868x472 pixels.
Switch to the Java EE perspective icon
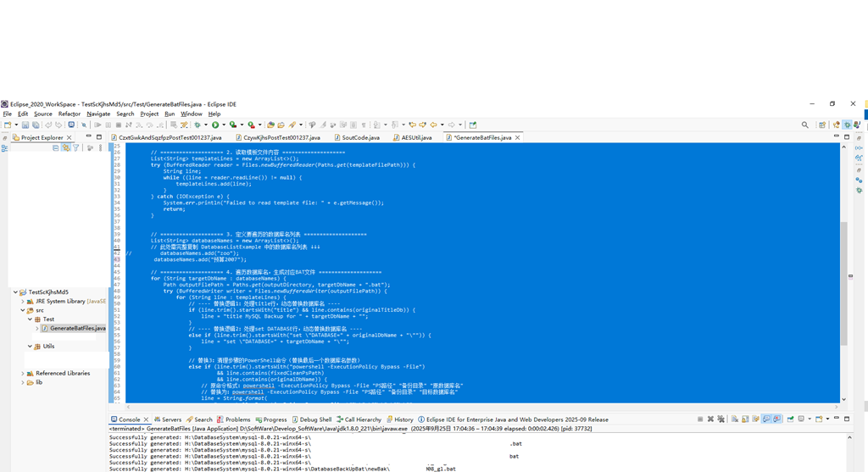837,125
